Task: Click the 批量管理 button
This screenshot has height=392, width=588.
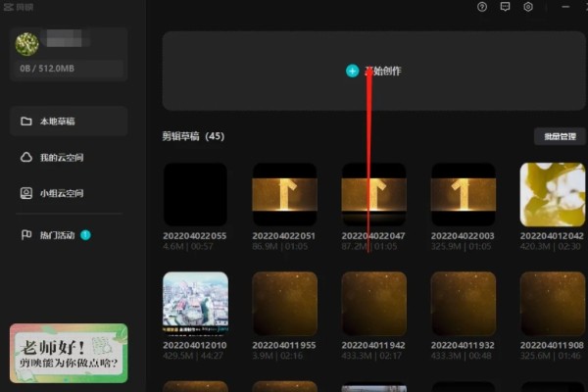Action: pos(560,136)
